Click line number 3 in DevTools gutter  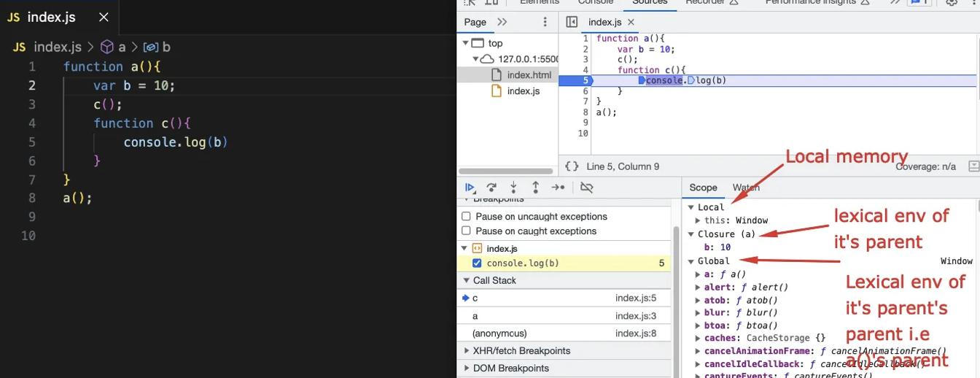click(585, 59)
